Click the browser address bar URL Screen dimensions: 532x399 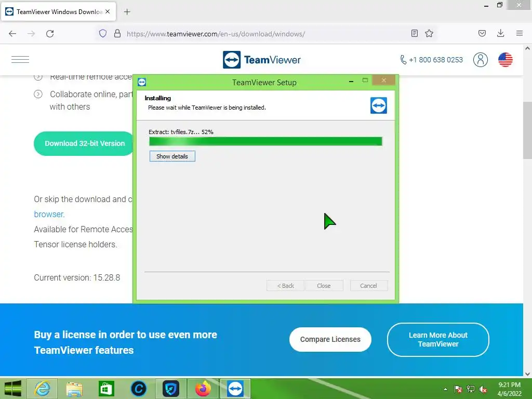[x=216, y=34]
